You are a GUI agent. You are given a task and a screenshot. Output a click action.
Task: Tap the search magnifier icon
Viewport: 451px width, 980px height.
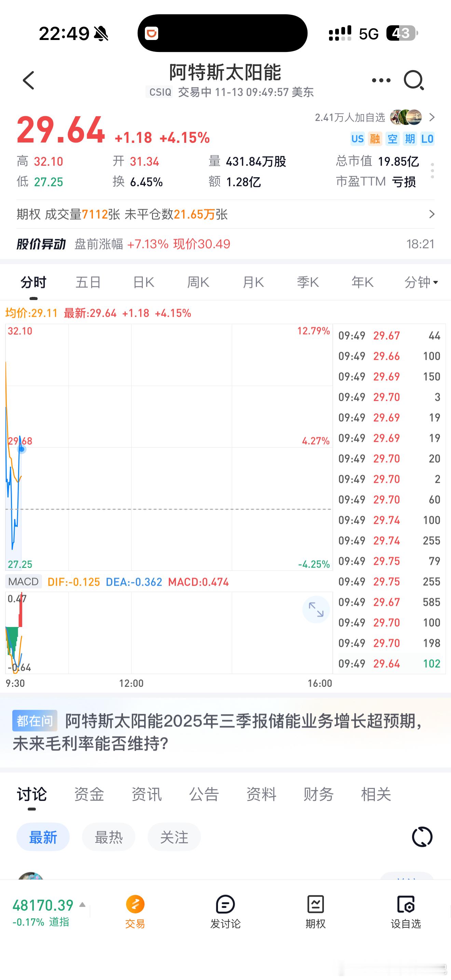point(414,80)
